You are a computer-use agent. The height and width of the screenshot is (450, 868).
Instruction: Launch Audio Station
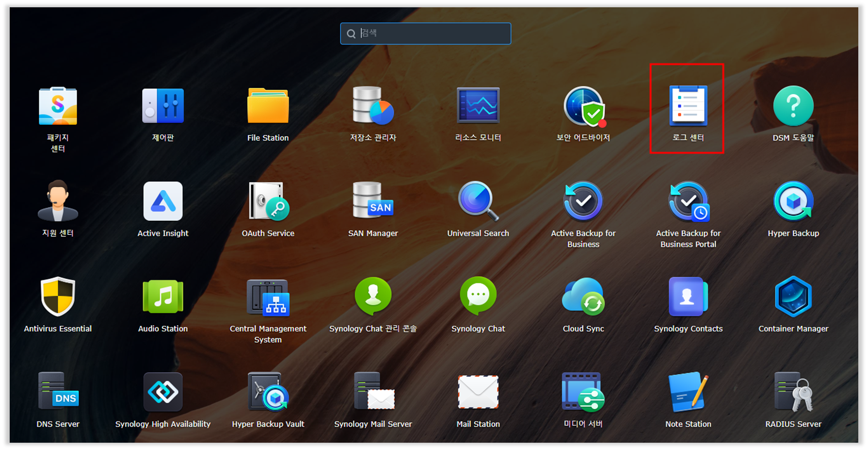163,297
